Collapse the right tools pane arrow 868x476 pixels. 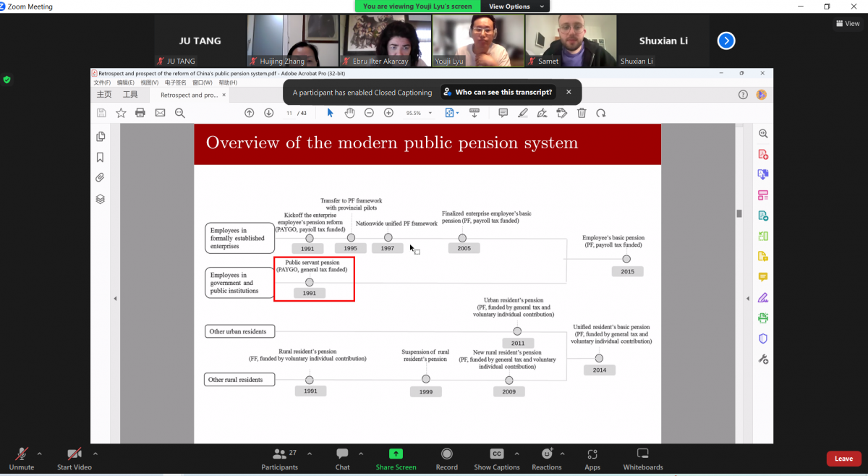click(x=749, y=299)
